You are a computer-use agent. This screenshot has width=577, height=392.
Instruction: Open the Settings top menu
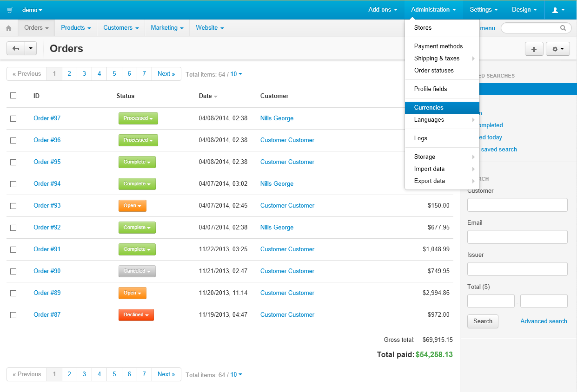click(x=484, y=10)
